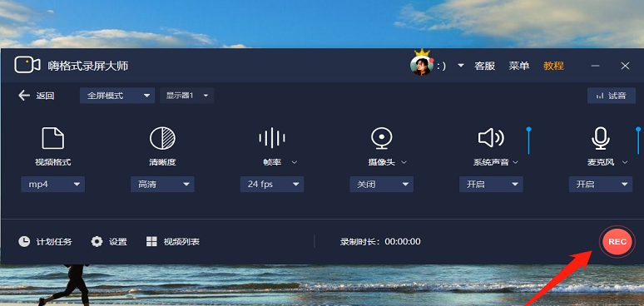The image size is (644, 306).
Task: Open the 菜单 menu
Action: (x=518, y=66)
